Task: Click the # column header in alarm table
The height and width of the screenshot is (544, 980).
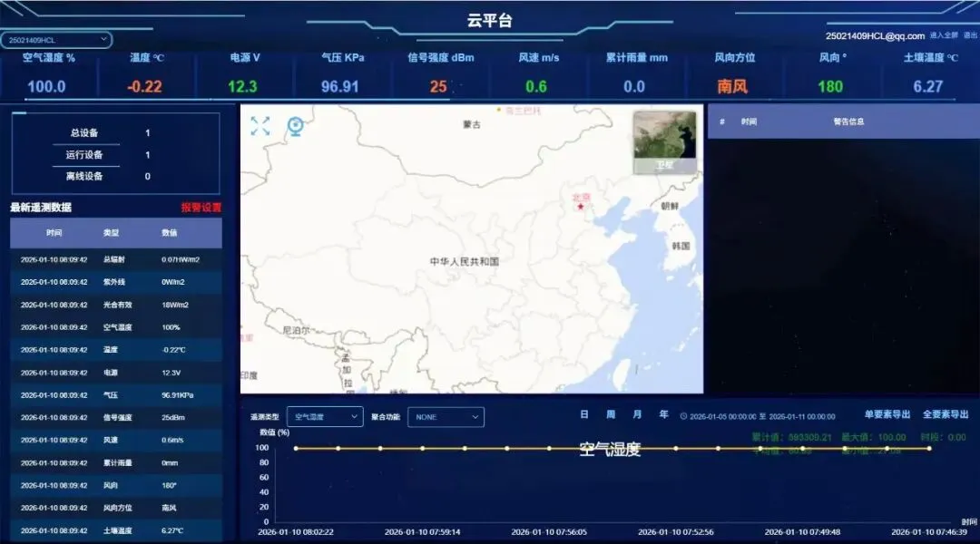Action: [722, 121]
